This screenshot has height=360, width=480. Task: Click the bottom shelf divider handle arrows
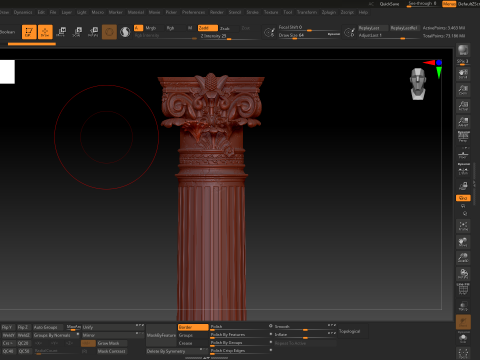click(x=206, y=358)
